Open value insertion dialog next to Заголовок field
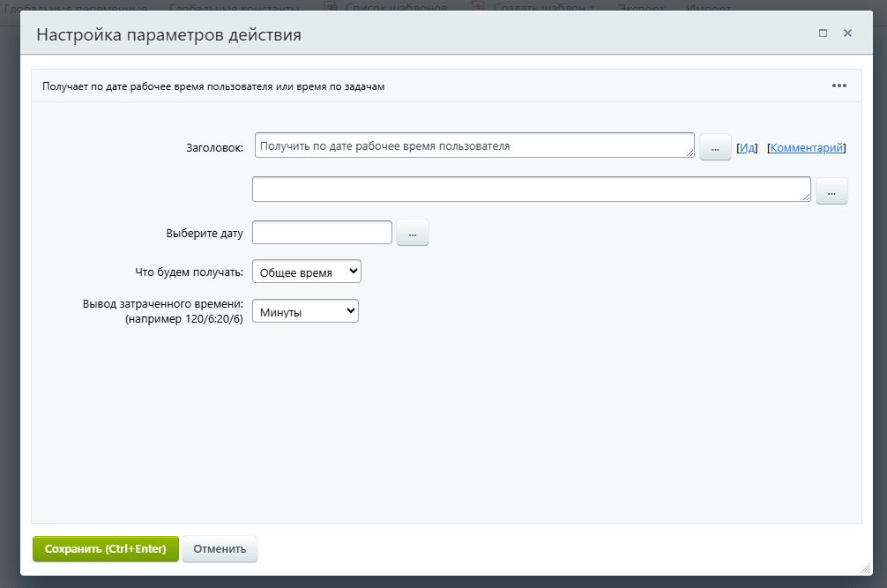This screenshot has height=588, width=887. point(714,145)
